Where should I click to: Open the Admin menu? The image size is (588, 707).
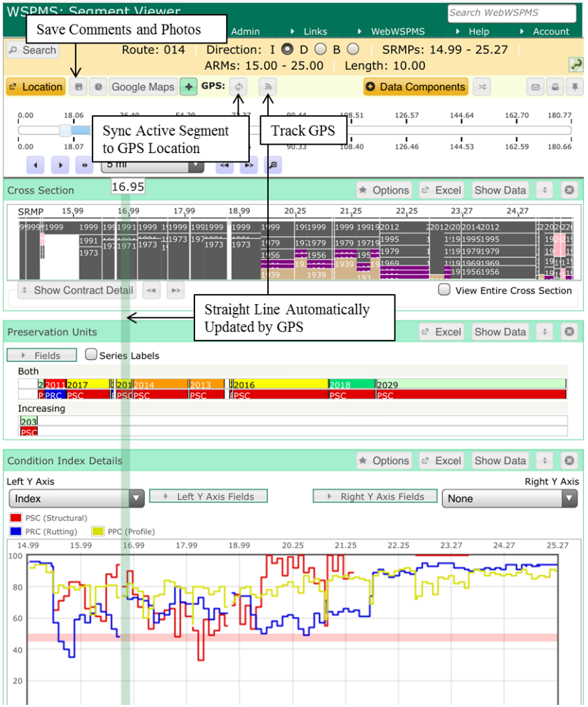[246, 32]
